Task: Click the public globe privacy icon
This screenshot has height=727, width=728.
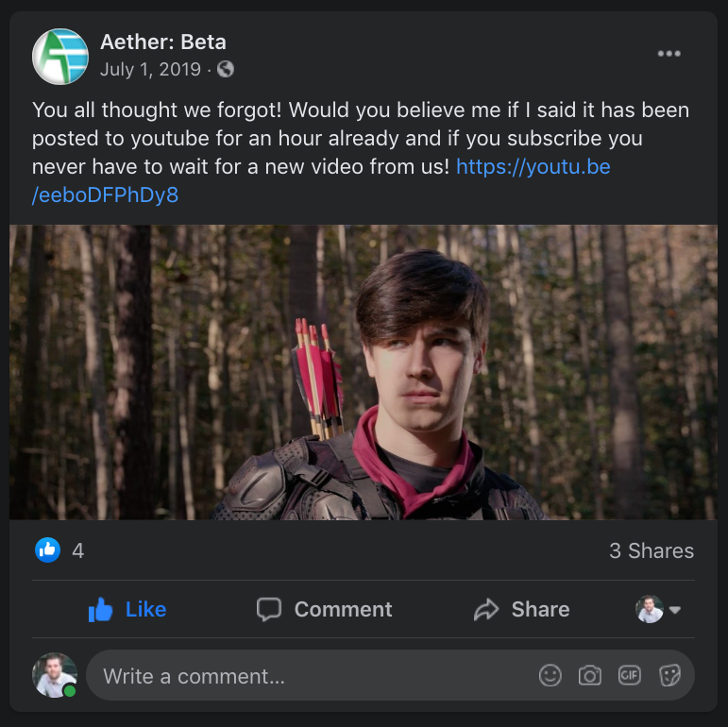Action: point(226,69)
